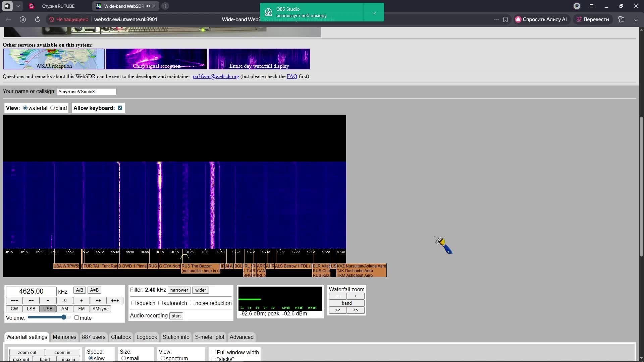Screen dimensions: 644x362
Task: Open the WSPR reception thumbnail
Action: tap(54, 59)
